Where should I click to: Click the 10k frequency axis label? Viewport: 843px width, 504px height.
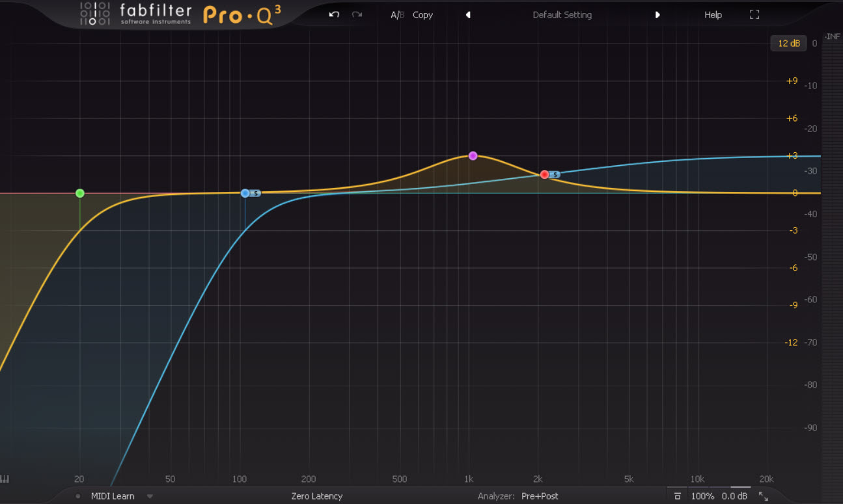click(697, 479)
